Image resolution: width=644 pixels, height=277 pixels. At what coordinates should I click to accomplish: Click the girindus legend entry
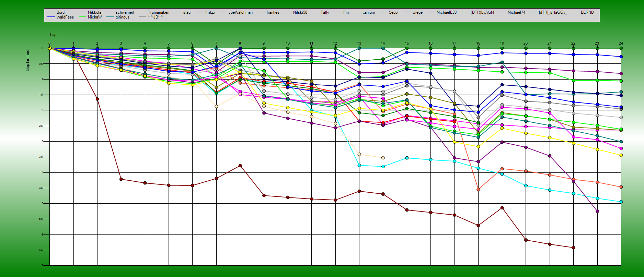click(x=122, y=17)
